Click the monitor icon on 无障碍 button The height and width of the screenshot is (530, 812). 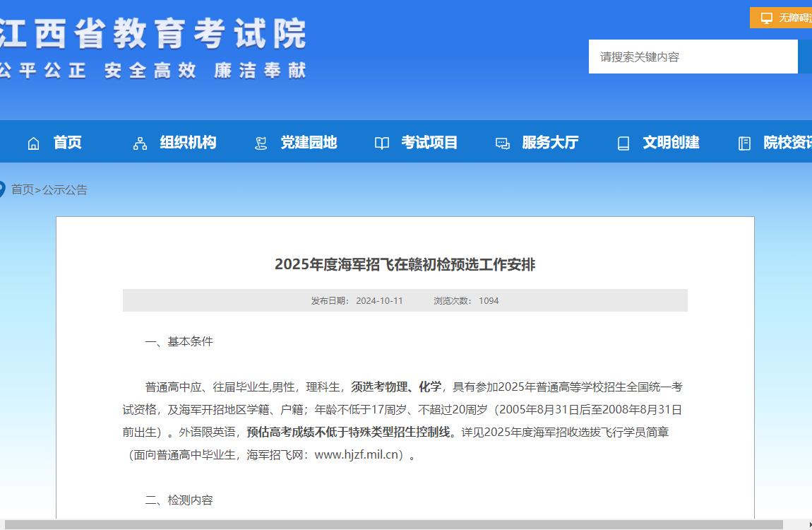(x=765, y=17)
